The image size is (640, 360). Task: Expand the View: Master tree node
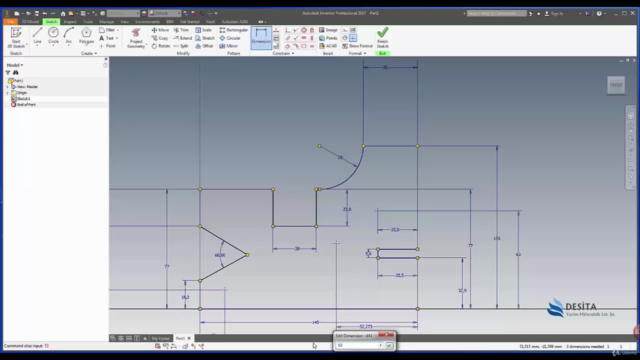click(x=7, y=87)
